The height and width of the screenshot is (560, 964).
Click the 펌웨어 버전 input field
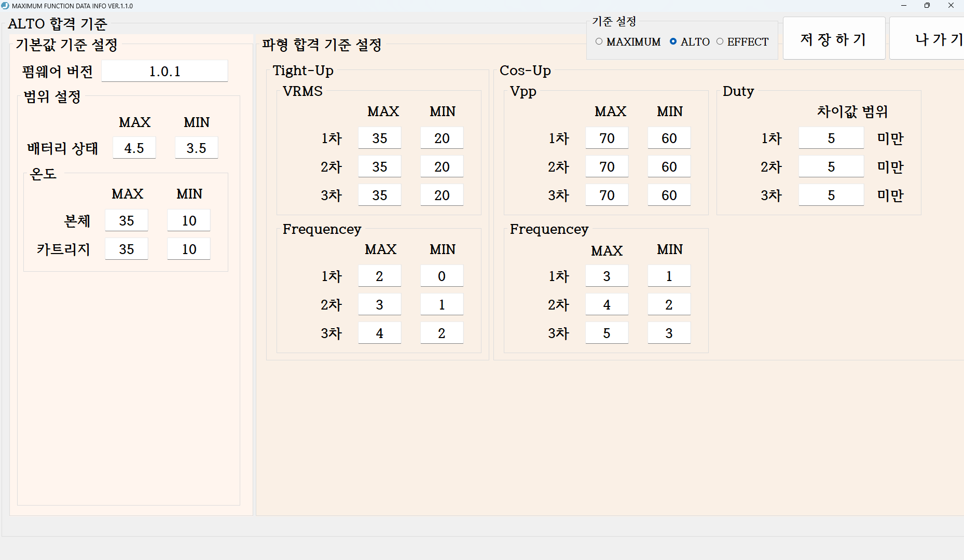click(x=164, y=71)
